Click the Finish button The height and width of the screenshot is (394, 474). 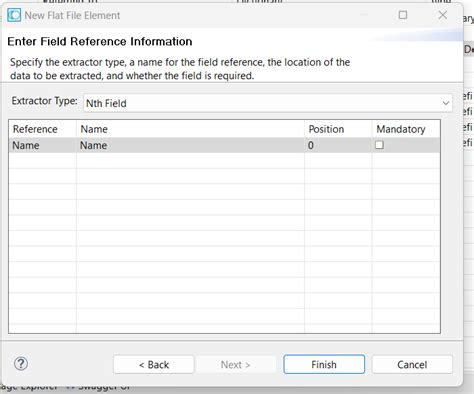click(x=324, y=364)
